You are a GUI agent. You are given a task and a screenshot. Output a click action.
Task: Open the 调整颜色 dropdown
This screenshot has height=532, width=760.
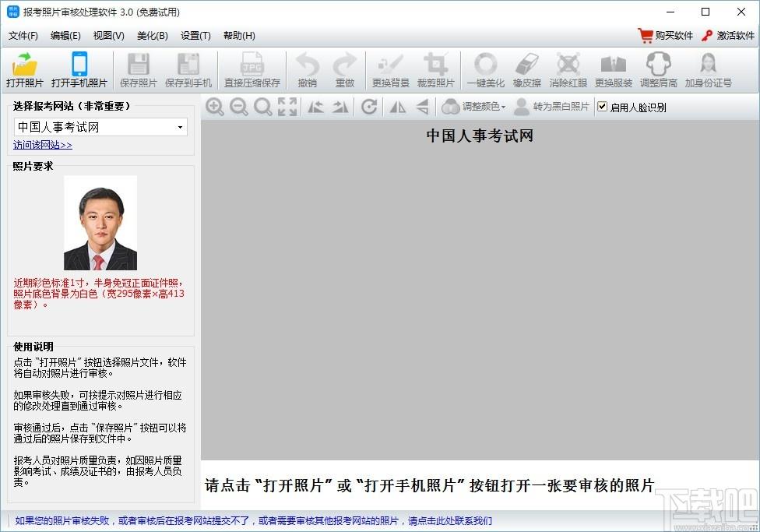(474, 107)
